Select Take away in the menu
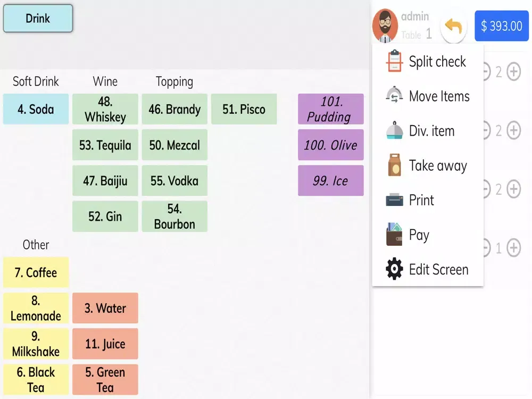Viewport: 532px width, 399px height. (437, 166)
